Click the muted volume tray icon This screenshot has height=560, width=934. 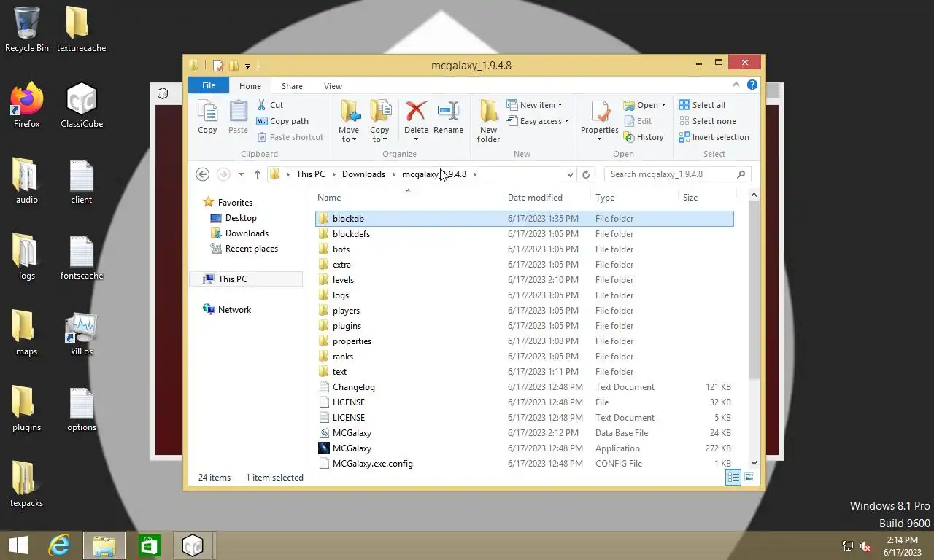[865, 546]
